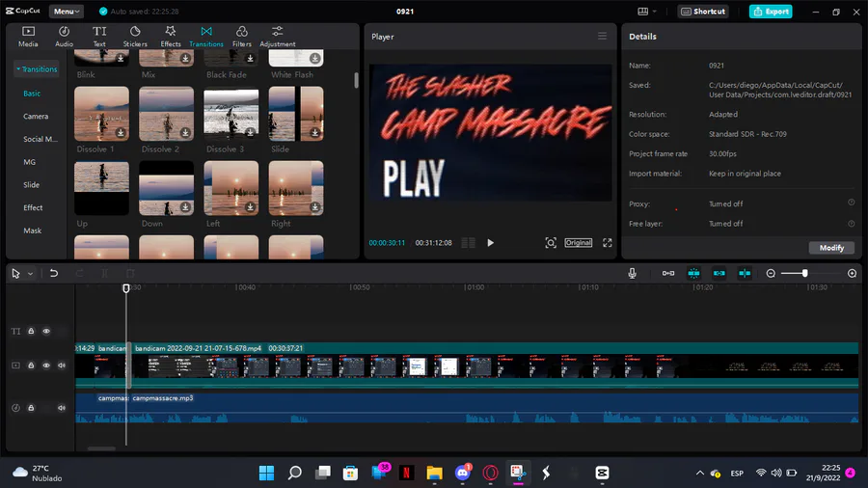Choose the Select cursor tool
Viewport: 868px width, 488px height.
[x=15, y=273]
